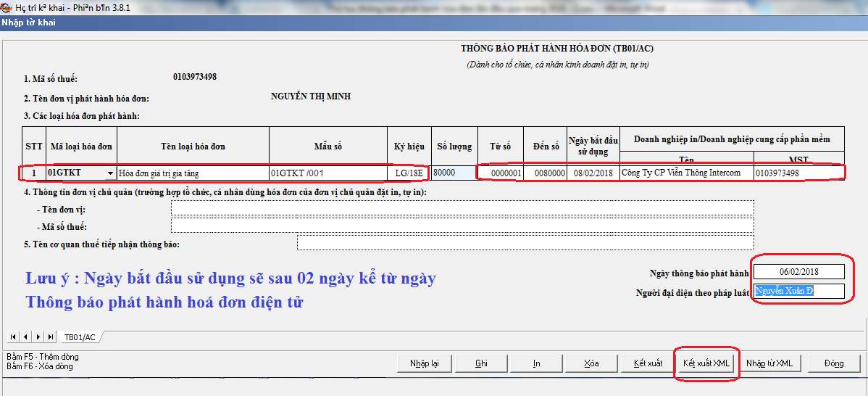Switch to the TB01/AC sheet tab
868x396 pixels.
(80, 337)
